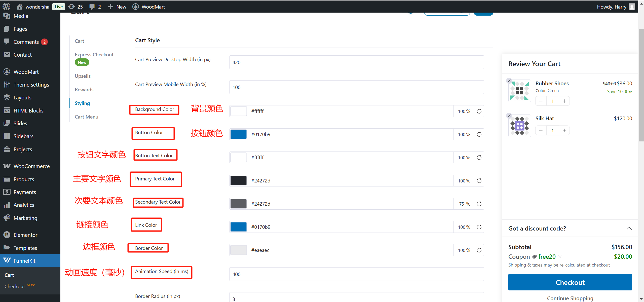Open the Cart Menu settings tab
Viewport: 644px width, 302px height.
86,117
